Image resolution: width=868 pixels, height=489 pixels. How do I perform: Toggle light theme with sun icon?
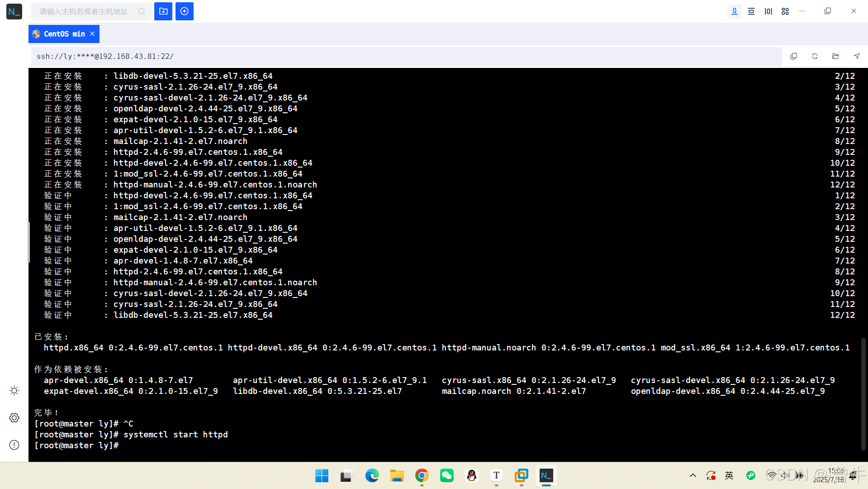pyautogui.click(x=14, y=390)
